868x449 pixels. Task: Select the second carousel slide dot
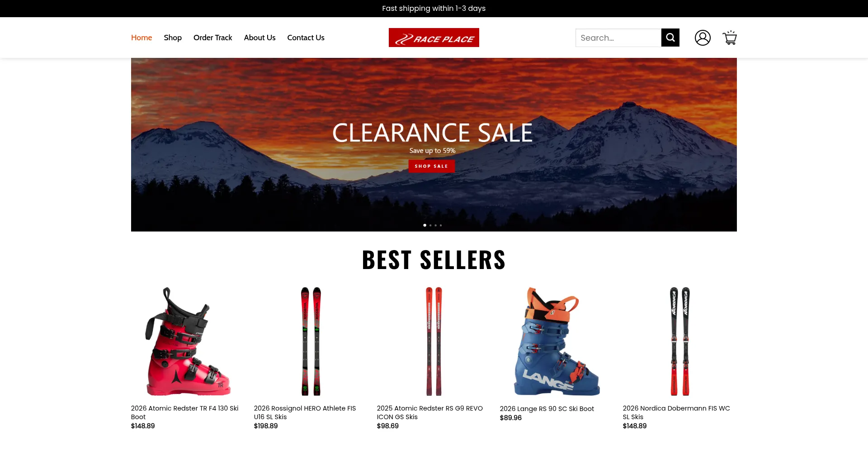430,225
